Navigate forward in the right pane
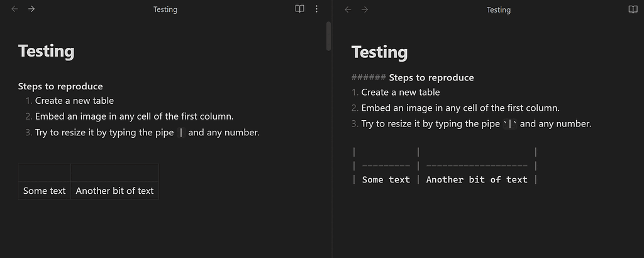This screenshot has height=258, width=644. pos(365,9)
